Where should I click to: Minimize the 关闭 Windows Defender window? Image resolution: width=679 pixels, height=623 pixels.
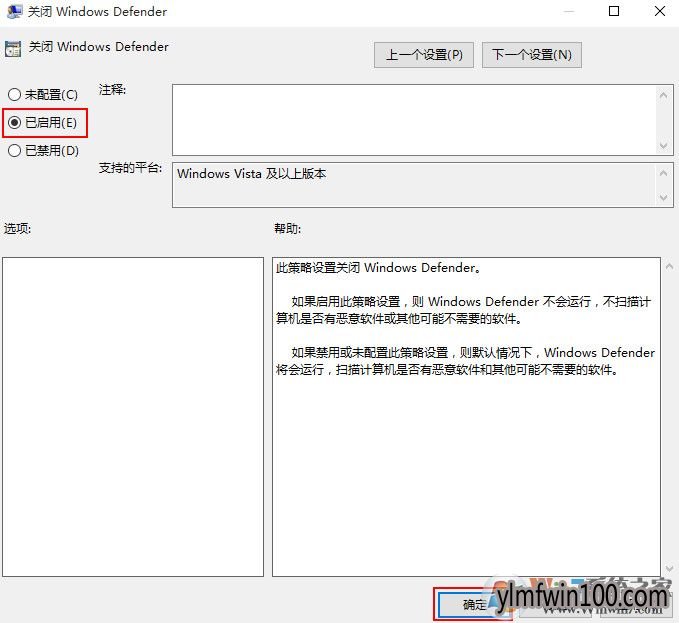(568, 11)
